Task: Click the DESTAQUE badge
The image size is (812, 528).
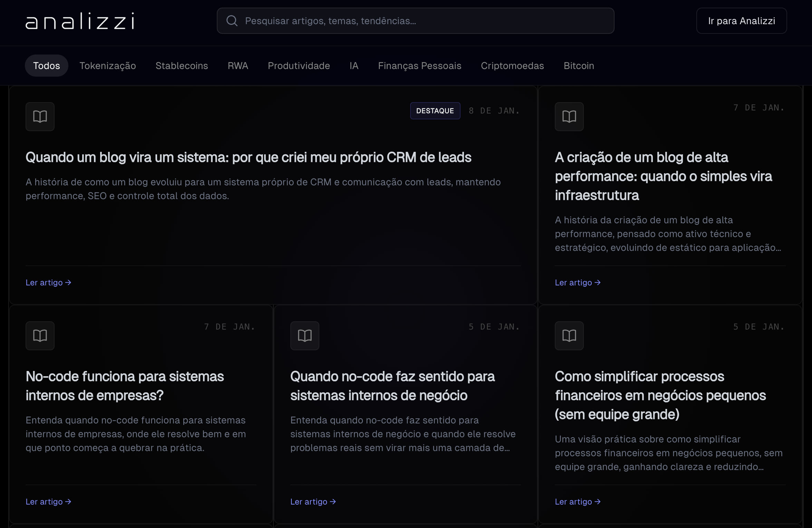Action: 435,111
